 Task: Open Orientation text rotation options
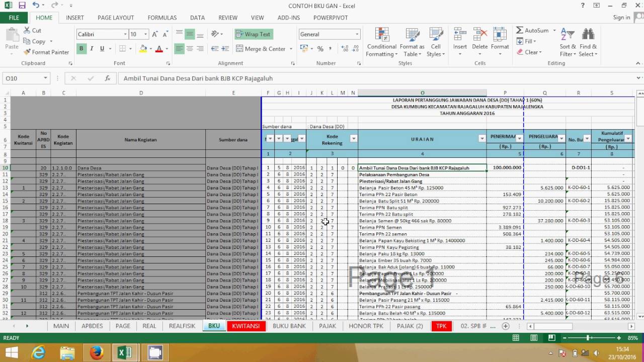(x=217, y=34)
